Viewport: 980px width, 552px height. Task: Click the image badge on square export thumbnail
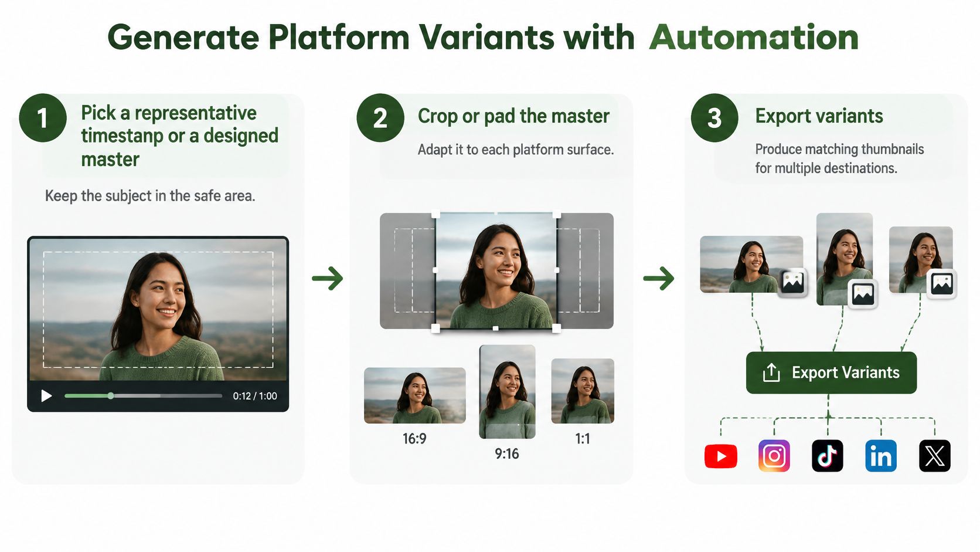pos(942,284)
